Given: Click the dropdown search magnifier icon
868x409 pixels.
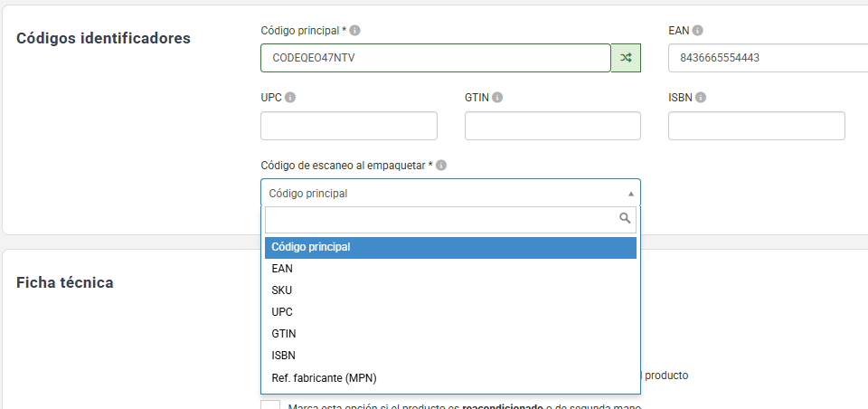Looking at the screenshot, I should 624,218.
